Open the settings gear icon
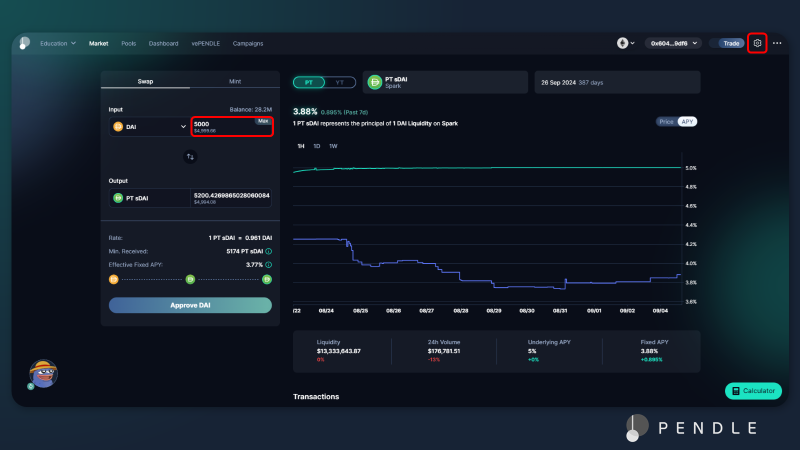 click(x=757, y=43)
